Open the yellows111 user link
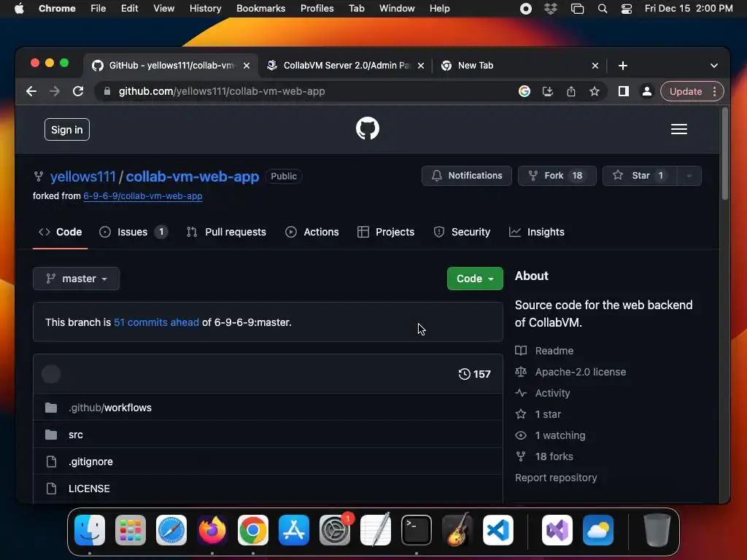747x560 pixels. 83,176
